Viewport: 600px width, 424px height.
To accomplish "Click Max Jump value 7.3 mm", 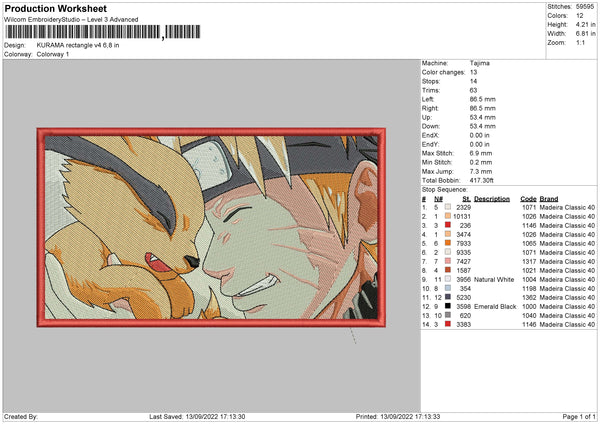I will pyautogui.click(x=481, y=171).
